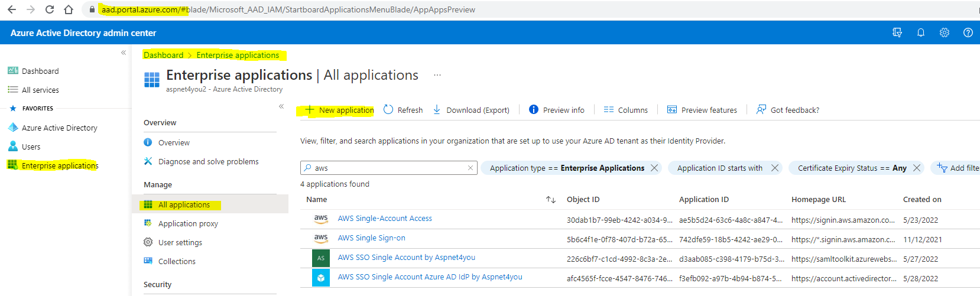The width and height of the screenshot is (980, 296).
Task: Reload the page with browser refresh icon
Action: pyautogui.click(x=50, y=9)
